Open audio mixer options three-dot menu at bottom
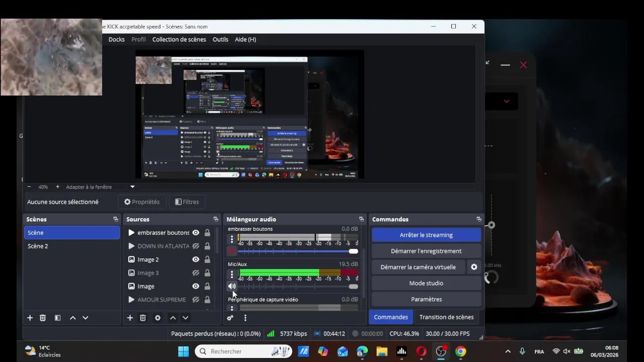 click(x=245, y=318)
